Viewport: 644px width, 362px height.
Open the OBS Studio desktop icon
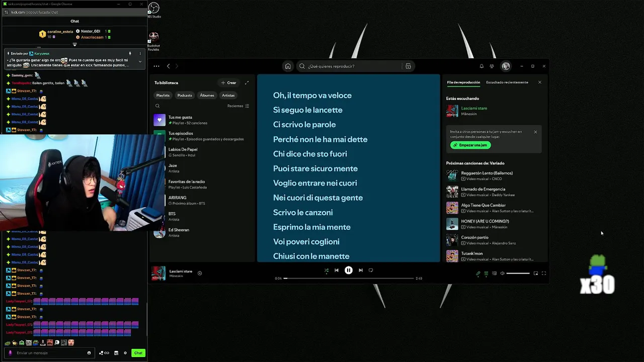tap(154, 10)
